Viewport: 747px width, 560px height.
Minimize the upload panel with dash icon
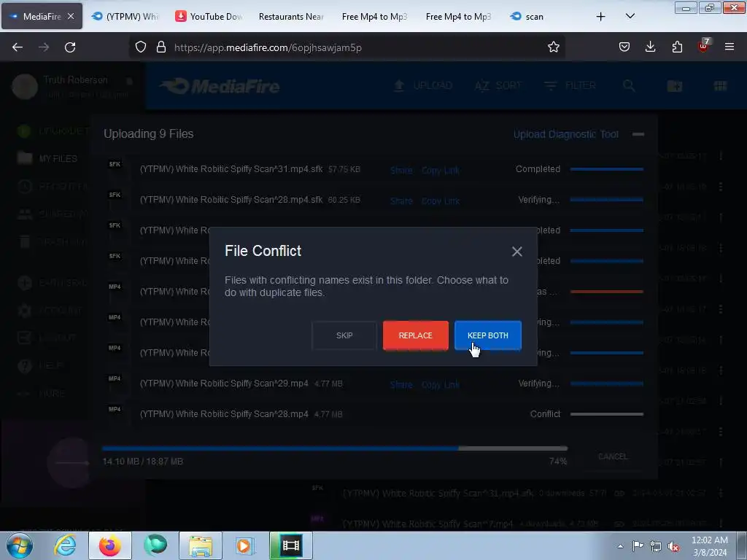click(638, 134)
